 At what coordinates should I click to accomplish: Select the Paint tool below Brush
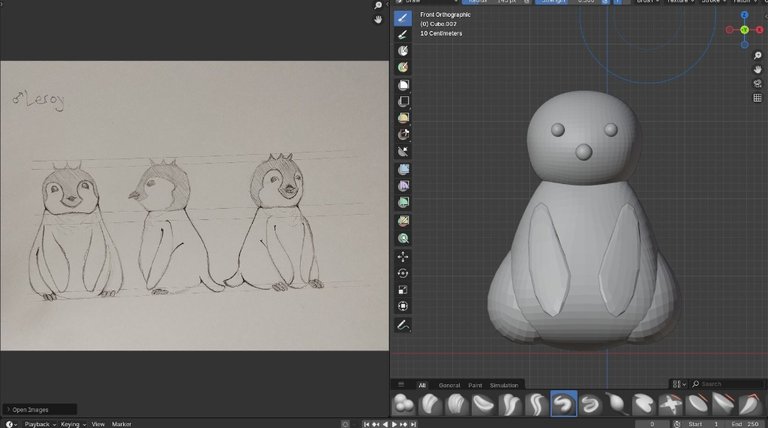click(x=403, y=35)
